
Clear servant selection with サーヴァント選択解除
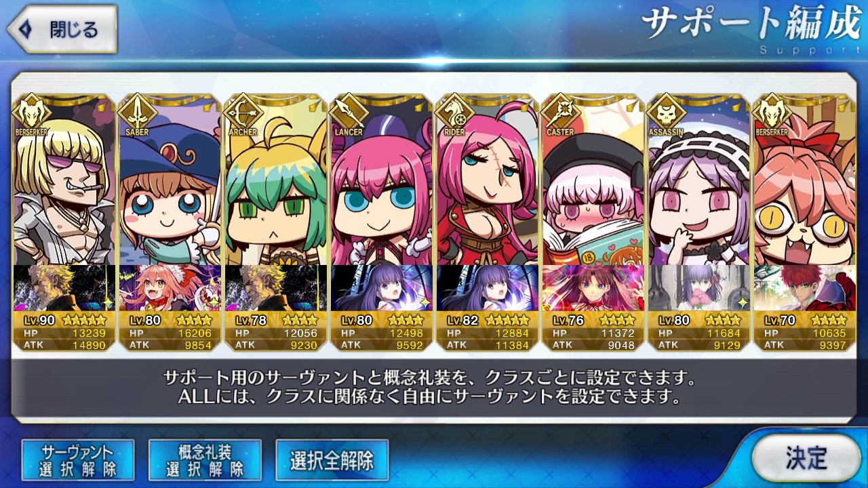pyautogui.click(x=78, y=460)
